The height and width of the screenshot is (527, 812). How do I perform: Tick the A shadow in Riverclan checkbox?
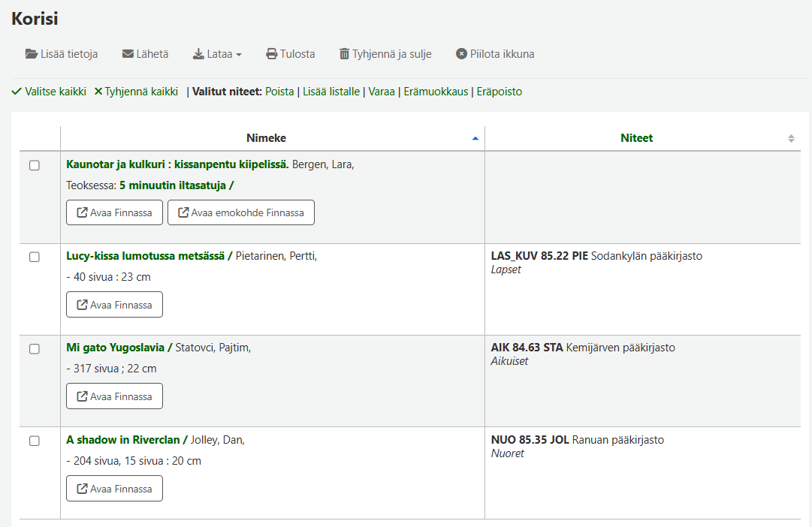[35, 441]
